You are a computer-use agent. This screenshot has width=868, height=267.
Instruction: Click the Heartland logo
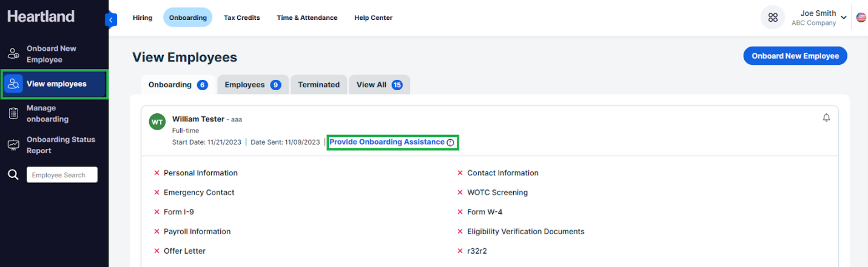(41, 16)
